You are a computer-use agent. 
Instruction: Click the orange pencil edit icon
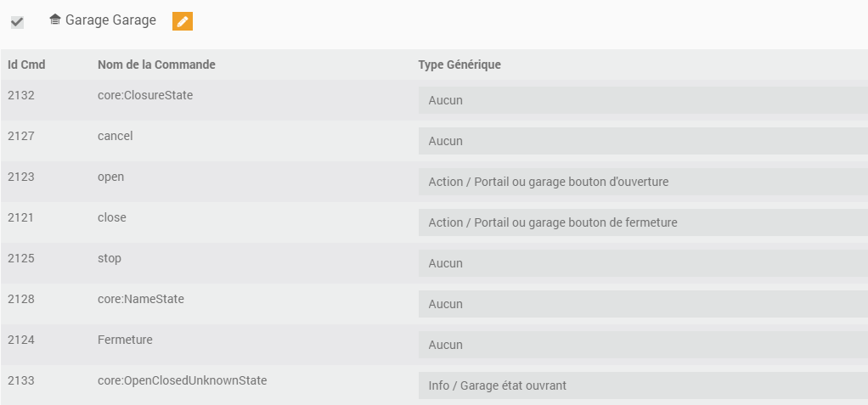pyautogui.click(x=183, y=21)
